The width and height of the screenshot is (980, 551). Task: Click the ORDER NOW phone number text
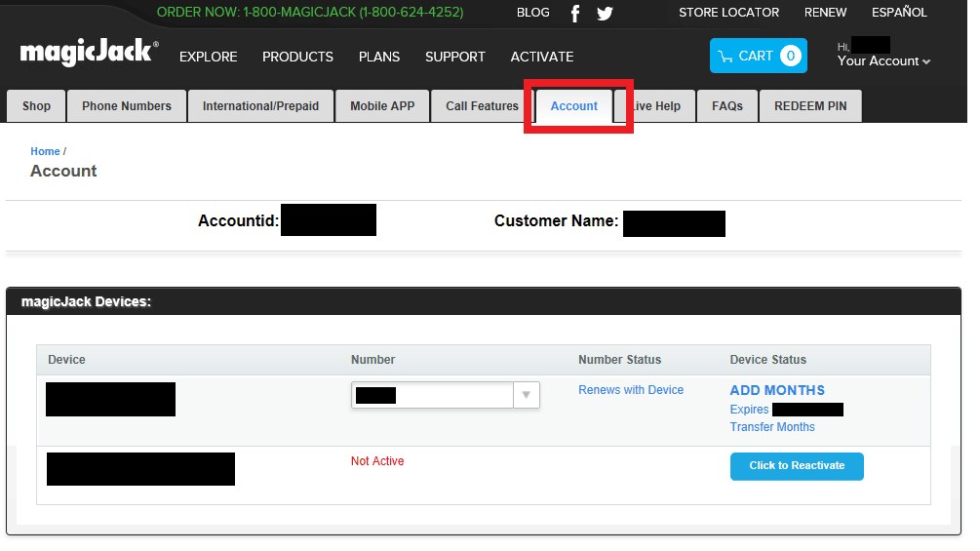click(x=310, y=13)
